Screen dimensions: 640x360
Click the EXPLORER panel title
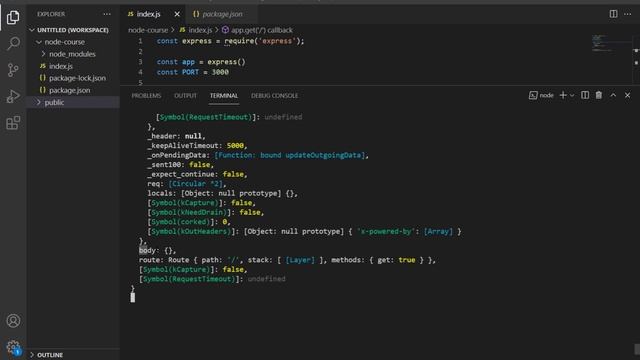click(51, 14)
